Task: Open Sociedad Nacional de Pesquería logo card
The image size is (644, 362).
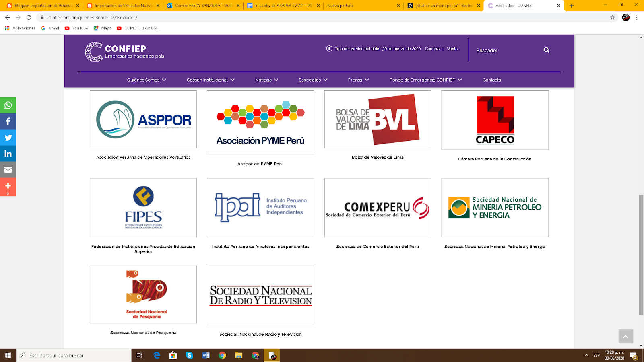Action: (143, 294)
